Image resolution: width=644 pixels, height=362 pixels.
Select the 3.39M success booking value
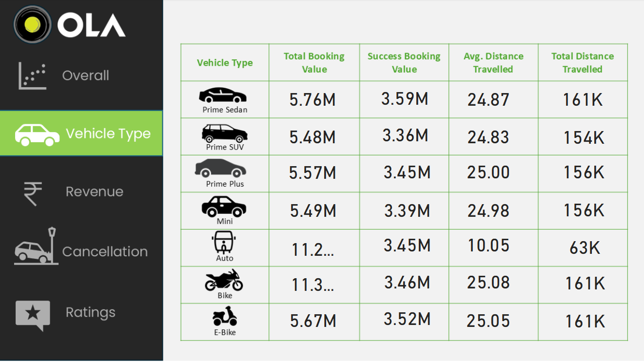pos(408,210)
